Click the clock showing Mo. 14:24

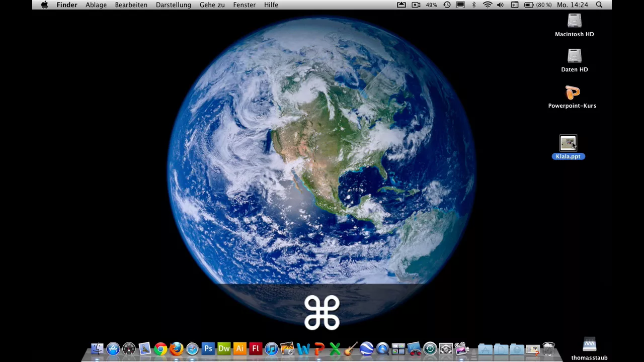point(573,5)
